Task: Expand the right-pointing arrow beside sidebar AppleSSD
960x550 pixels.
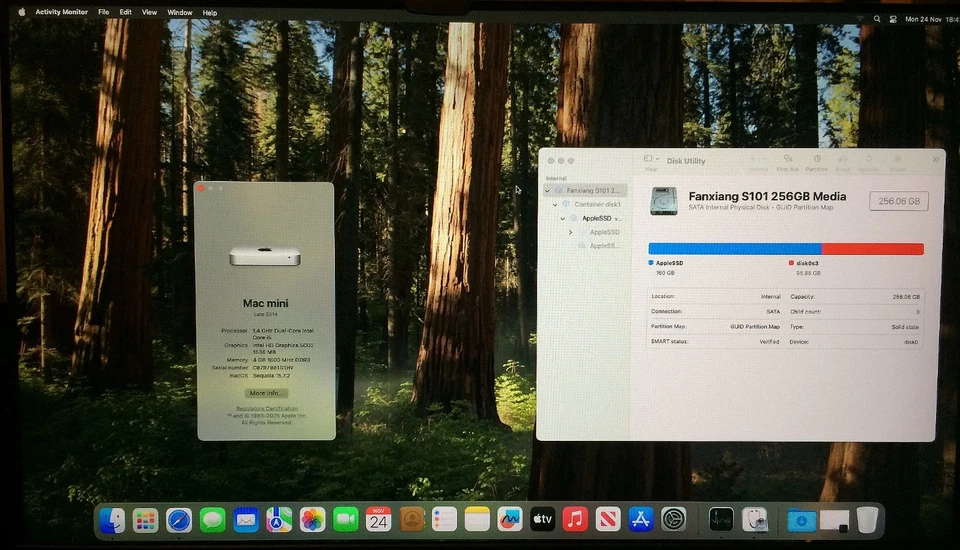Action: 571,232
